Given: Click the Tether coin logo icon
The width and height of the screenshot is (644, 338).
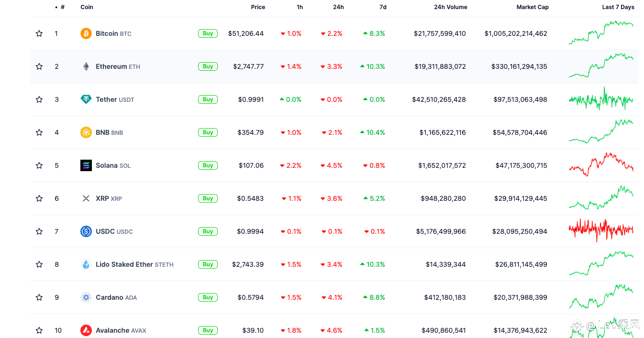Looking at the screenshot, I should click(x=86, y=99).
